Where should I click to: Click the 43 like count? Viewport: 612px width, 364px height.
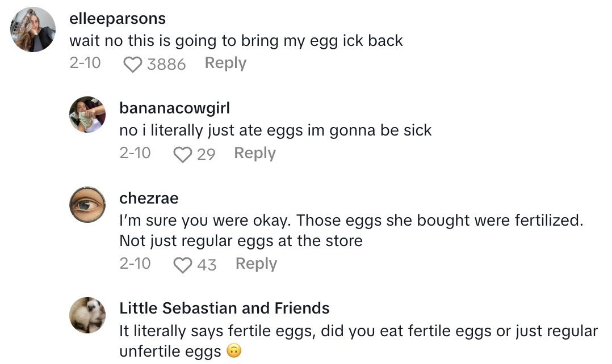click(207, 265)
